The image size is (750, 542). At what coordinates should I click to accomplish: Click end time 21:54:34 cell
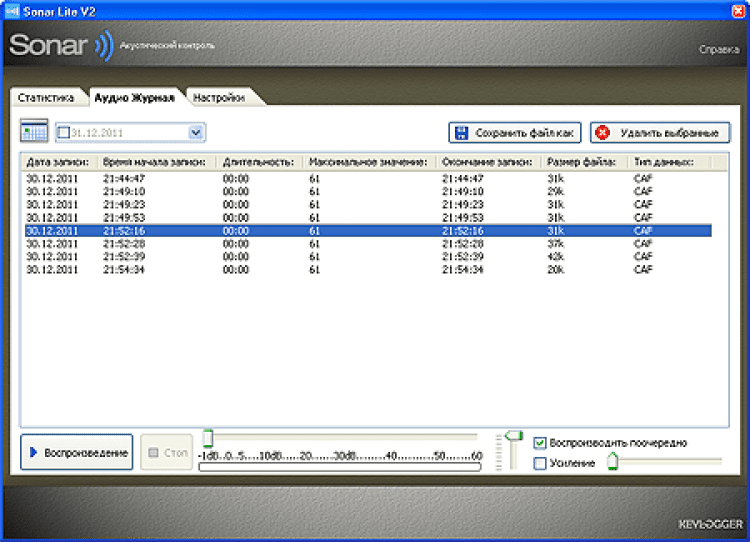(x=463, y=269)
